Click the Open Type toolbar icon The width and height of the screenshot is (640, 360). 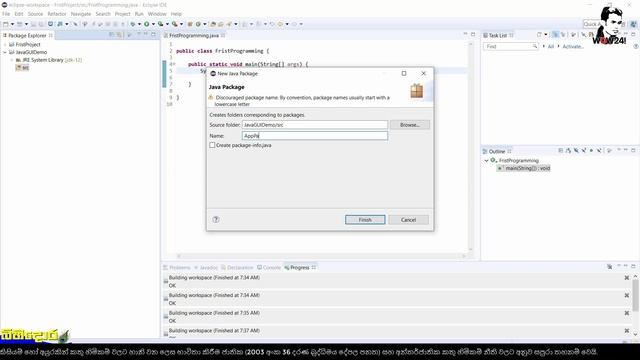(212, 24)
